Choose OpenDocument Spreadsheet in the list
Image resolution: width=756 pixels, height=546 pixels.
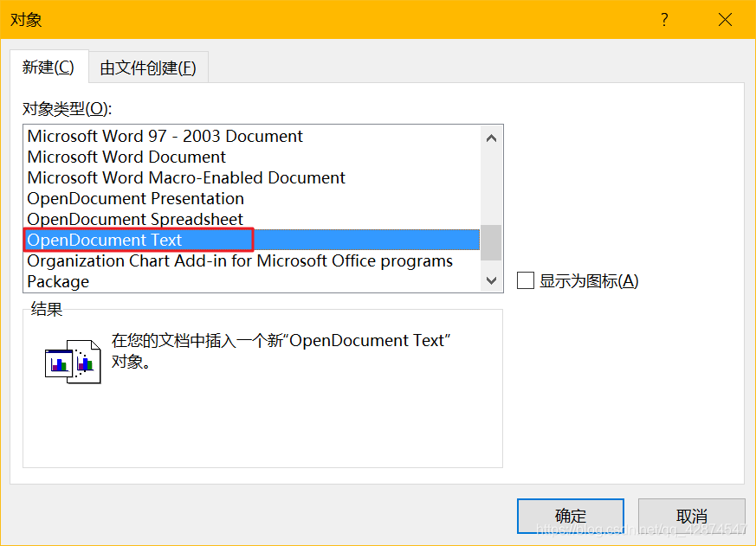(252, 219)
